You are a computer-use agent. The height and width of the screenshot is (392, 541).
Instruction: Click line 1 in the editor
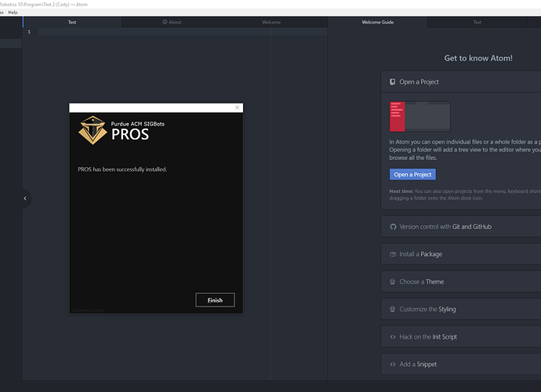tap(183, 31)
